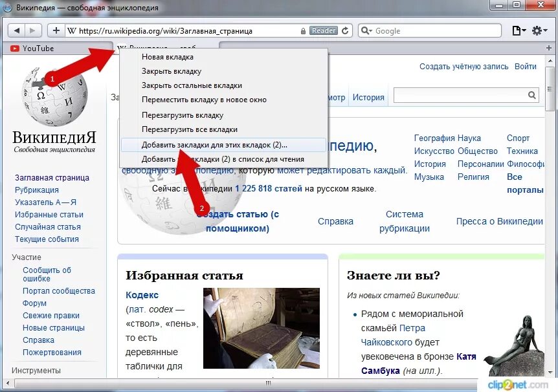558x392 pixels.
Task: Select 'Переместить вкладку в новое окно'
Action: point(223,100)
